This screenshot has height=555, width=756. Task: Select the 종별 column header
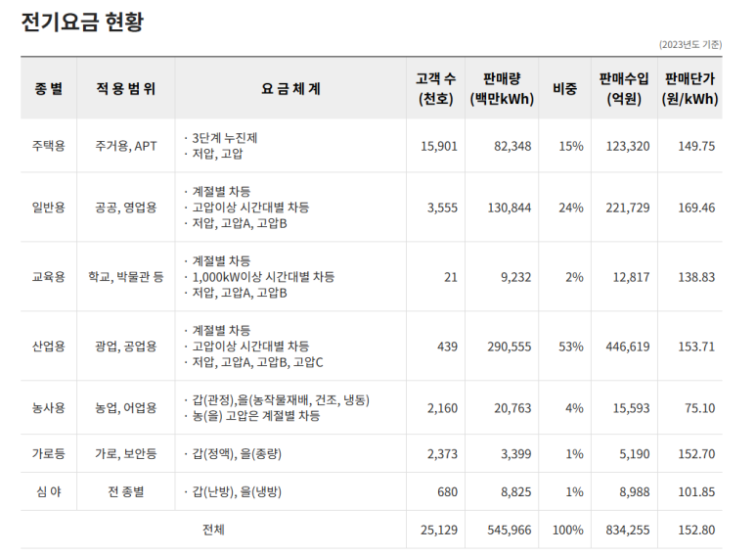coord(49,88)
